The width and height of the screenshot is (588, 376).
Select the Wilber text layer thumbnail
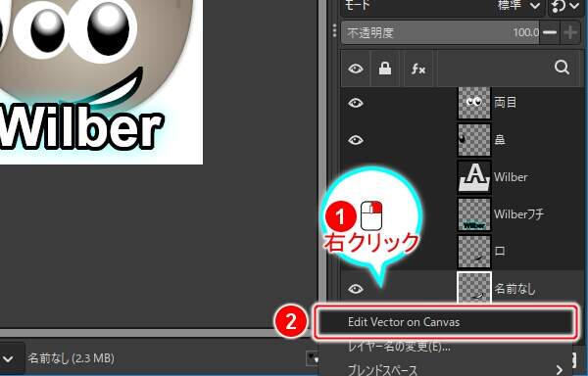click(474, 177)
